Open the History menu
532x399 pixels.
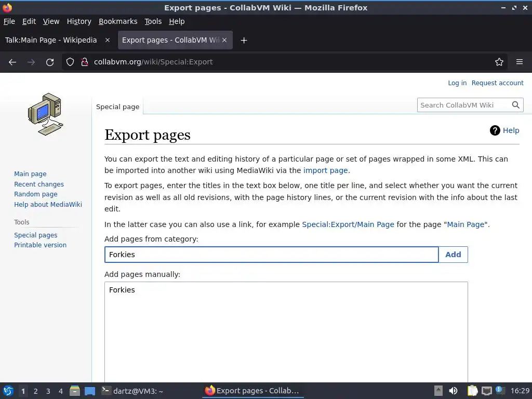pyautogui.click(x=79, y=21)
